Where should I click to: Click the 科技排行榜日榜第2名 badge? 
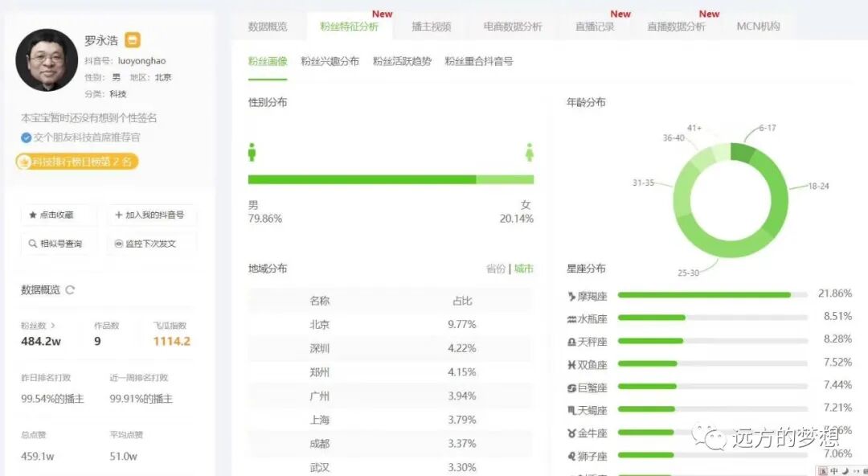click(77, 162)
